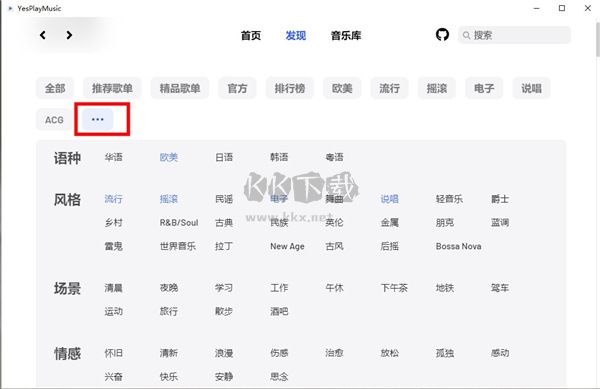Open the GitHub repository icon
The width and height of the screenshot is (600, 389).
[442, 35]
